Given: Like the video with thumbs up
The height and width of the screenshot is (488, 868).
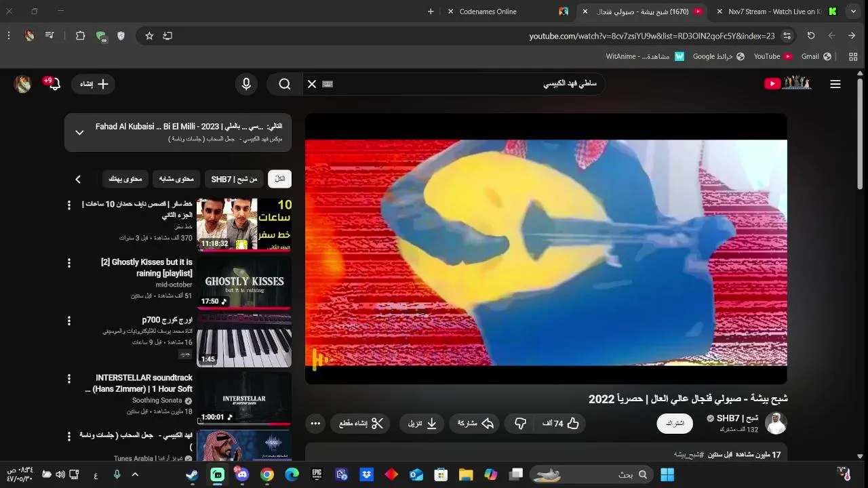Looking at the screenshot, I should 561,424.
